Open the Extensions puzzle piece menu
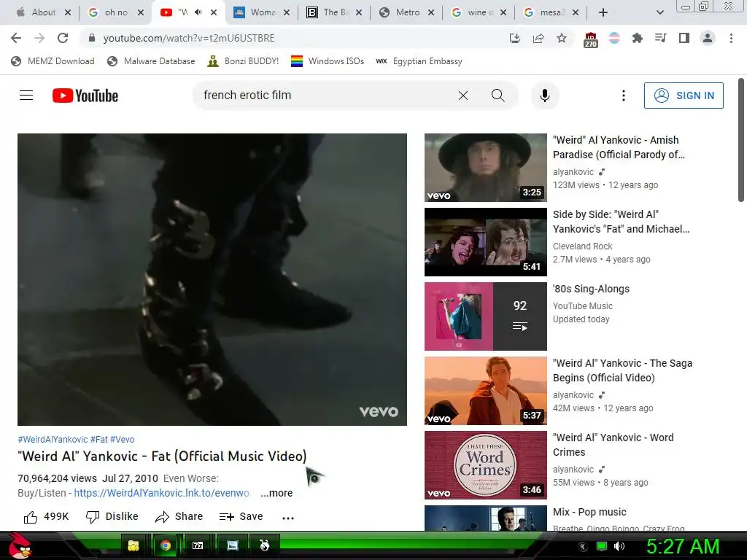Screen dimensions: 747x560 [637, 38]
